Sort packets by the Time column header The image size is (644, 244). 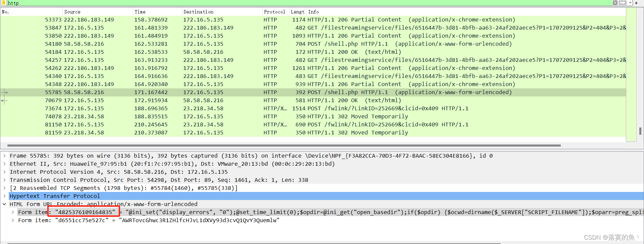(x=157, y=12)
